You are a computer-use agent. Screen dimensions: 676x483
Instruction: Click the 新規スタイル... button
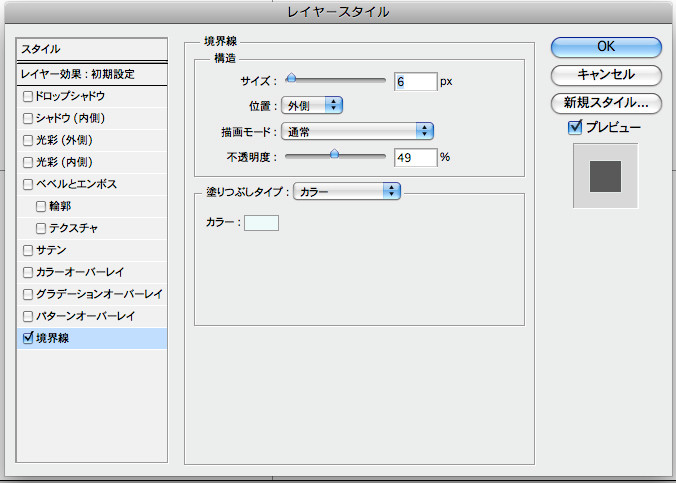tap(606, 102)
